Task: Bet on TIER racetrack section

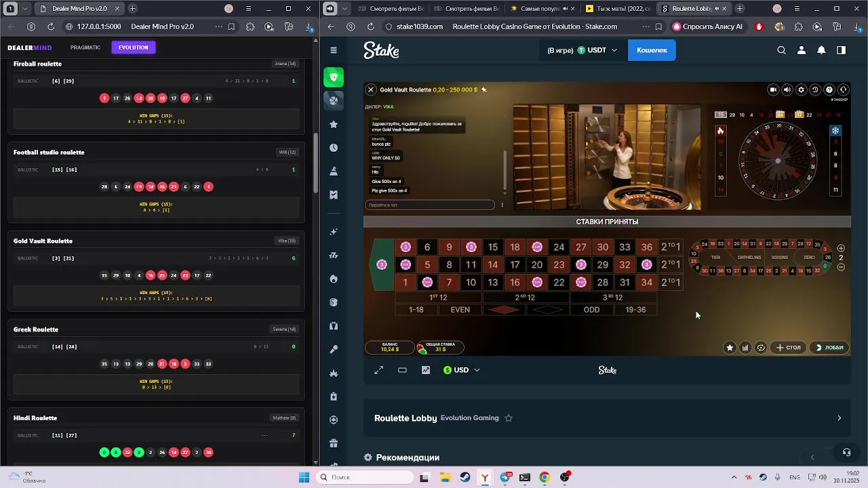Action: click(x=715, y=258)
